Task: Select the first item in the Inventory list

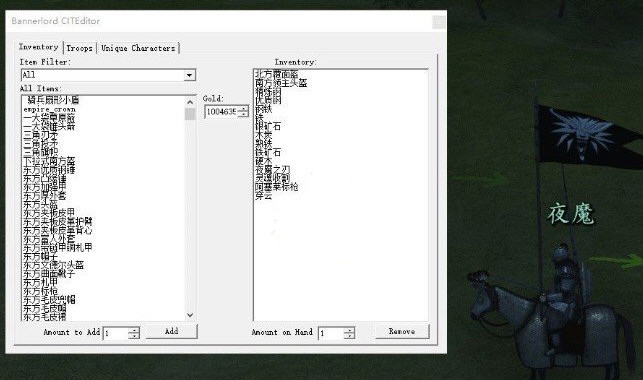Action: tap(277, 74)
